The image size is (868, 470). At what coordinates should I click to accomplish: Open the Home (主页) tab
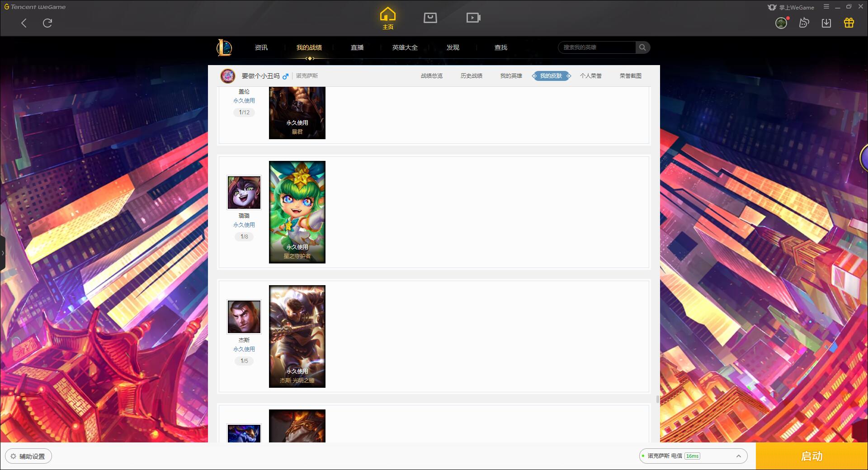tap(387, 19)
